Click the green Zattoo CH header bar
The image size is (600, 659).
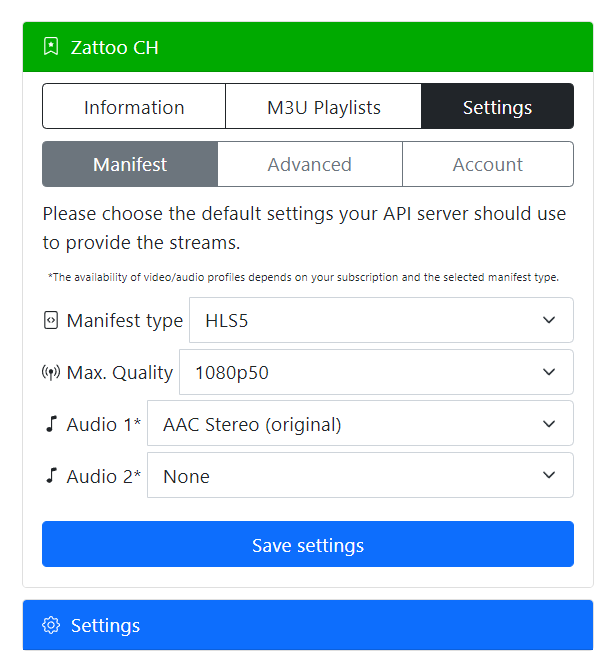pyautogui.click(x=308, y=47)
